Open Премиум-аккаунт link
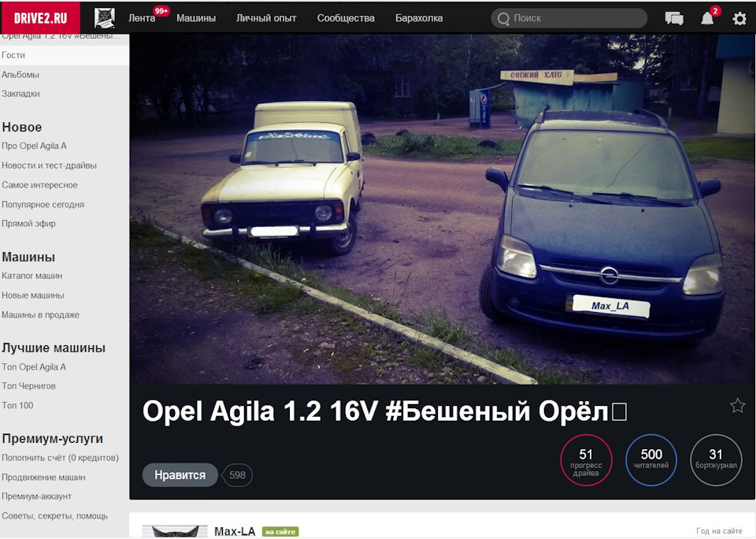The image size is (756, 539). point(37,496)
